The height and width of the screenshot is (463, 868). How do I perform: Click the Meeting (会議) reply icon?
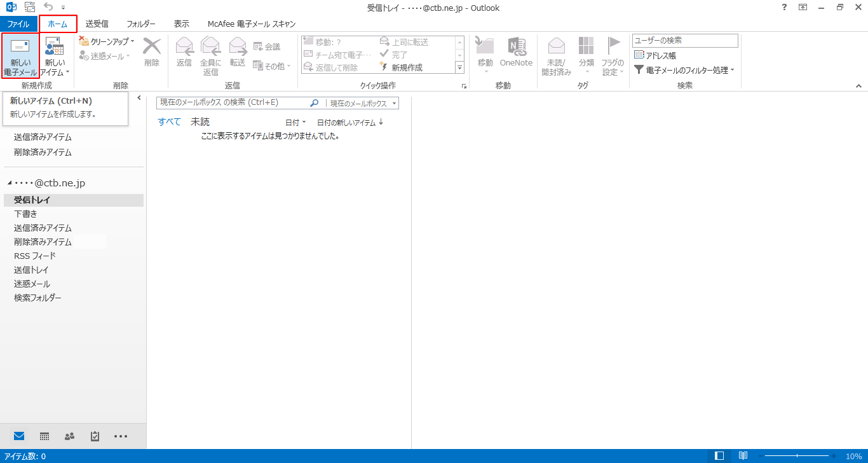coord(267,46)
